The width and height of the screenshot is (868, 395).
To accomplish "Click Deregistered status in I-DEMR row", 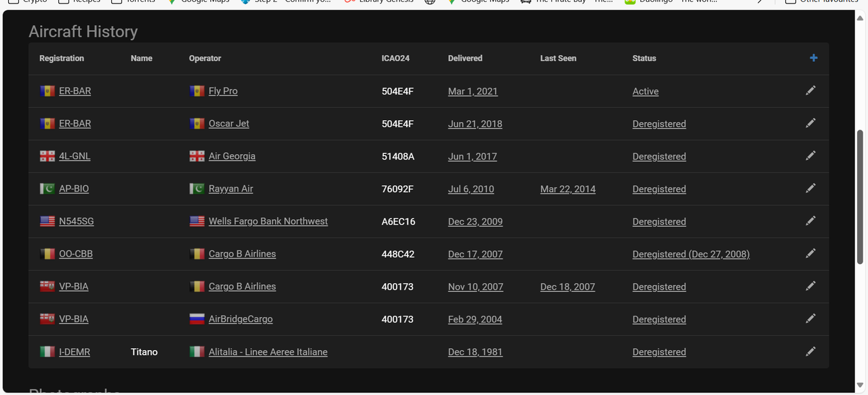I will (x=659, y=352).
